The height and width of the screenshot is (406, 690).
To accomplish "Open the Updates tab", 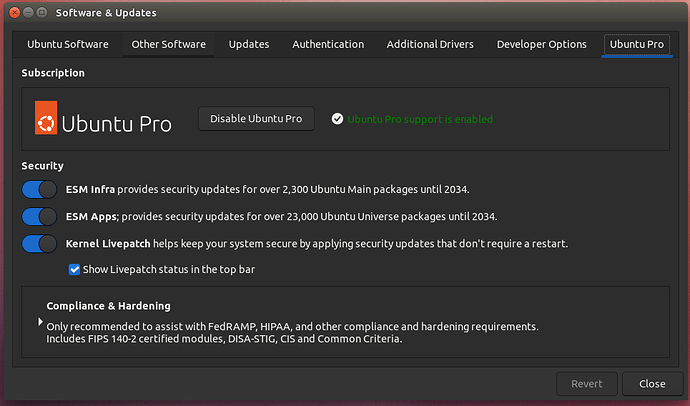I will click(248, 45).
